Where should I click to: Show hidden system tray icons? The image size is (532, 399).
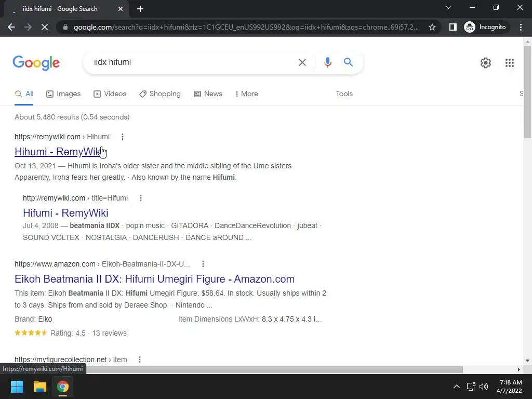tap(457, 387)
